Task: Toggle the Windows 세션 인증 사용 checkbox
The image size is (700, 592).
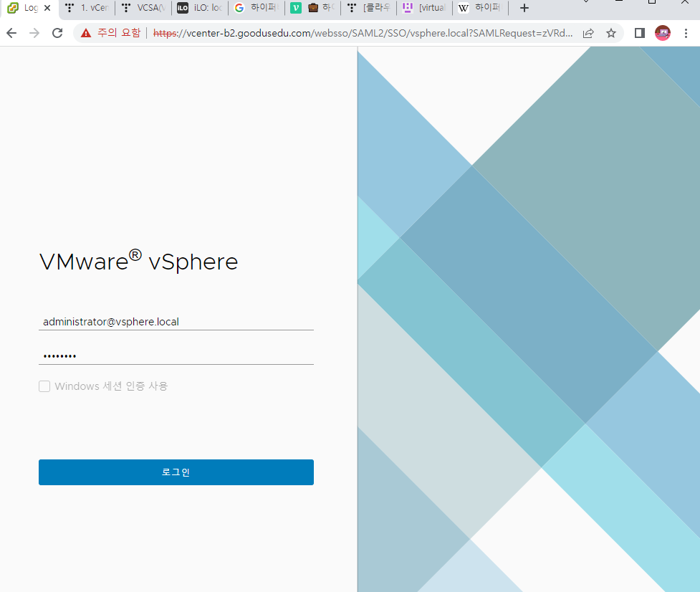Action: pos(44,386)
